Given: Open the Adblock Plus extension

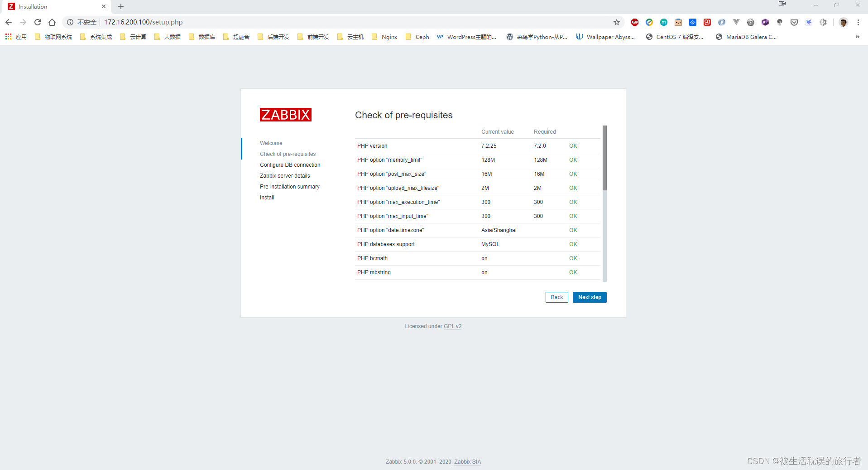Looking at the screenshot, I should [x=635, y=22].
